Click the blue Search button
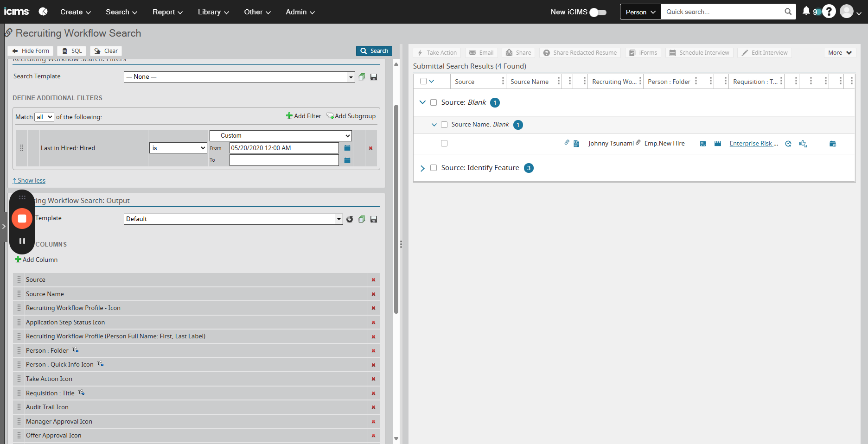This screenshot has width=868, height=444. [374, 51]
